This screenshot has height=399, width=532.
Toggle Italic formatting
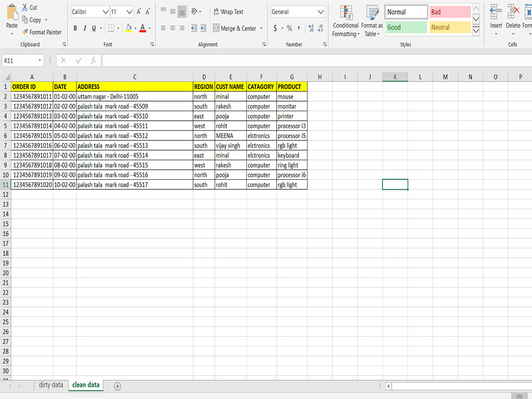click(x=85, y=28)
